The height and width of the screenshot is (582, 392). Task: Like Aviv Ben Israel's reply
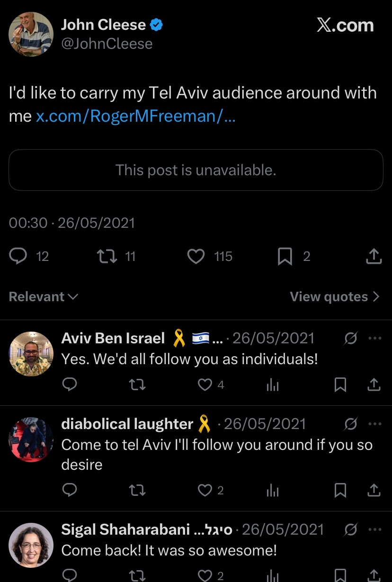[205, 385]
